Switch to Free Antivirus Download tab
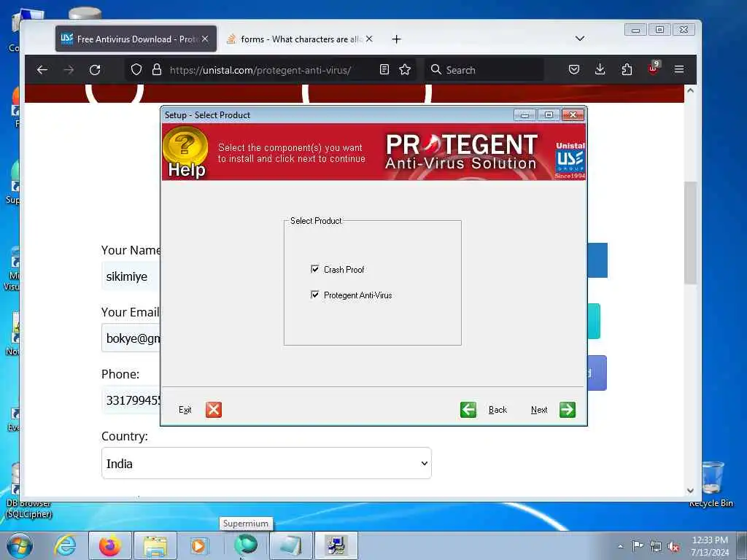This screenshot has width=747, height=560. pos(136,39)
